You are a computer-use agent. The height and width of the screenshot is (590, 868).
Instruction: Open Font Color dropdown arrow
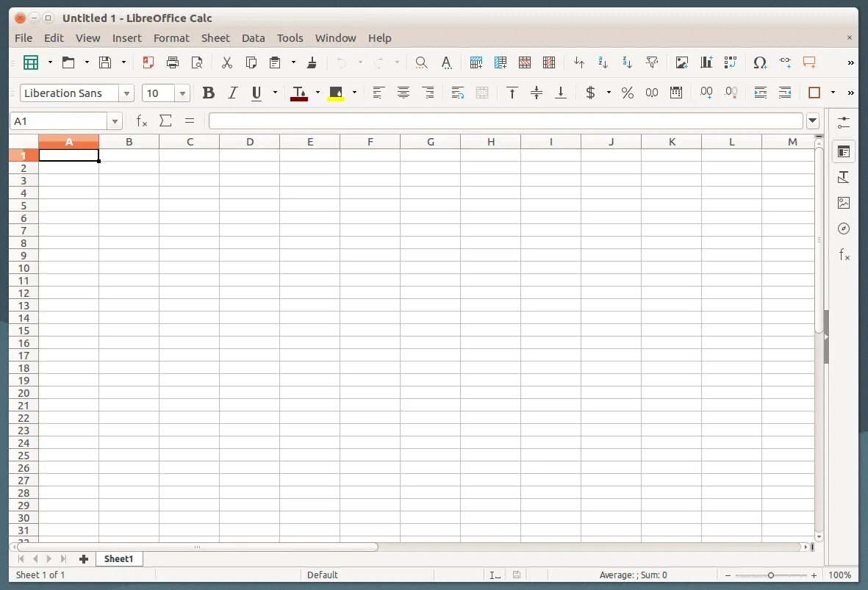pyautogui.click(x=318, y=93)
